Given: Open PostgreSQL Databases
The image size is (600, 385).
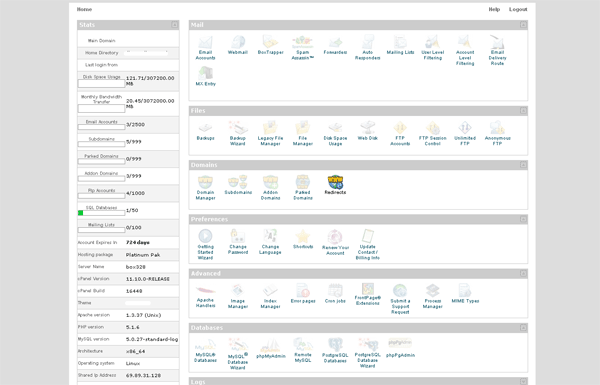Looking at the screenshot, I should pyautogui.click(x=335, y=351).
